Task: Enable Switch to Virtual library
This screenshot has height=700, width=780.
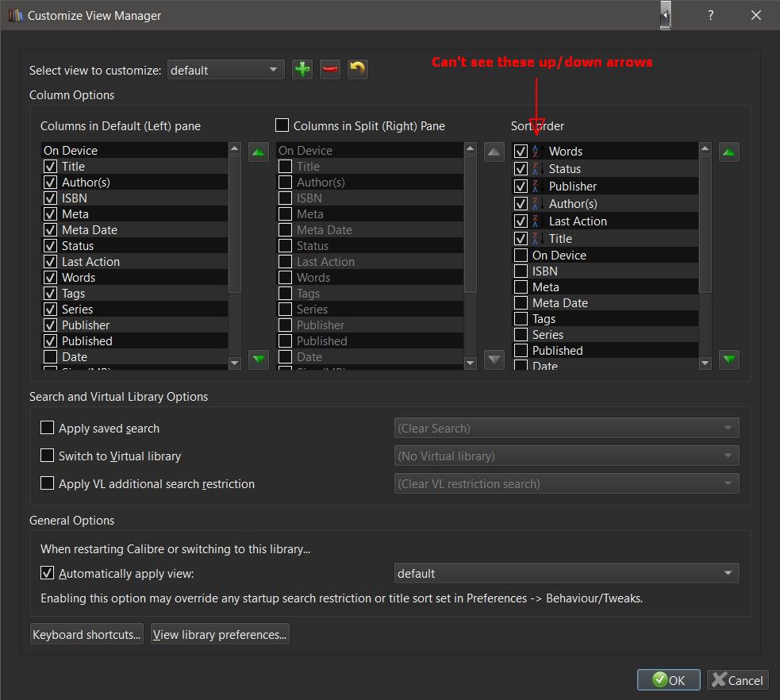Action: [48, 456]
